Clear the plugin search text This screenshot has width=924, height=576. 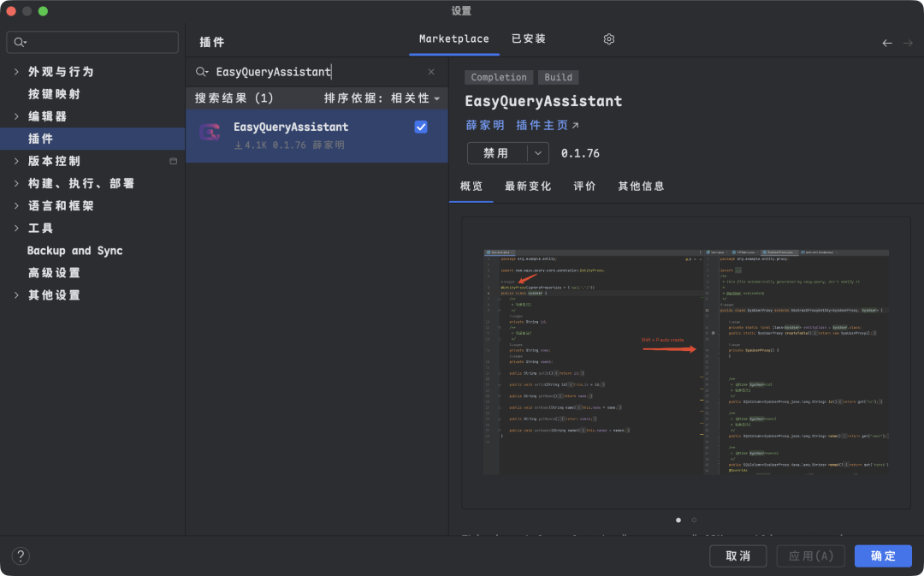(431, 72)
